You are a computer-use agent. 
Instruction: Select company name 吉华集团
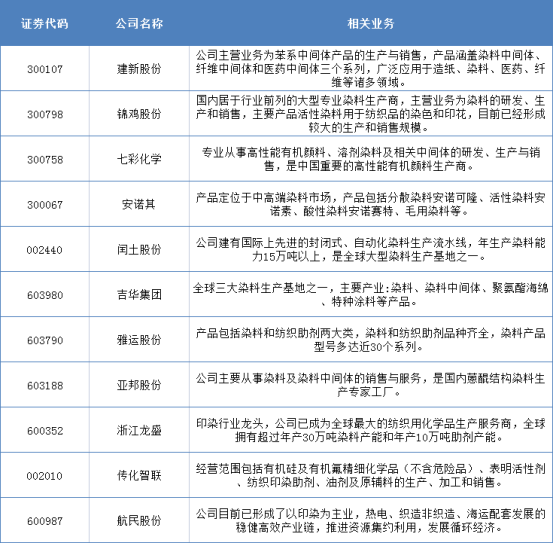click(139, 295)
